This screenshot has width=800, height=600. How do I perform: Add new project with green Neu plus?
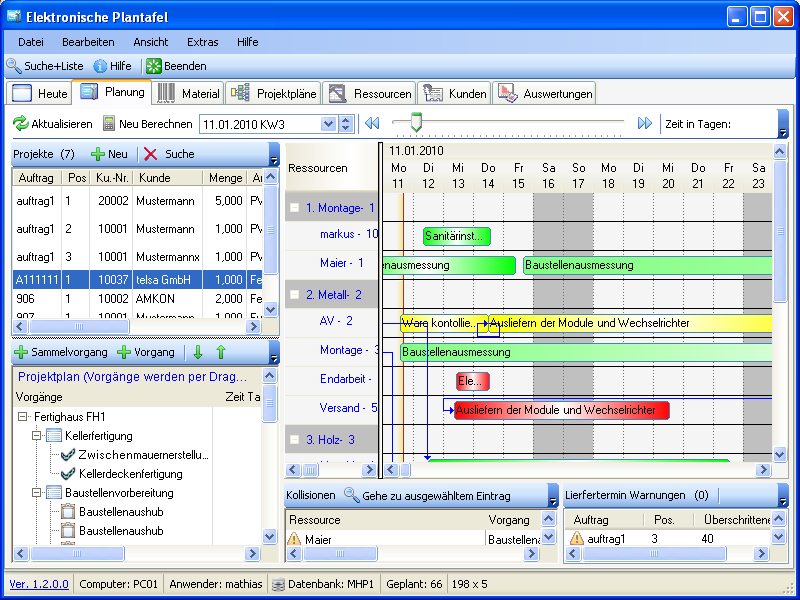[98, 154]
